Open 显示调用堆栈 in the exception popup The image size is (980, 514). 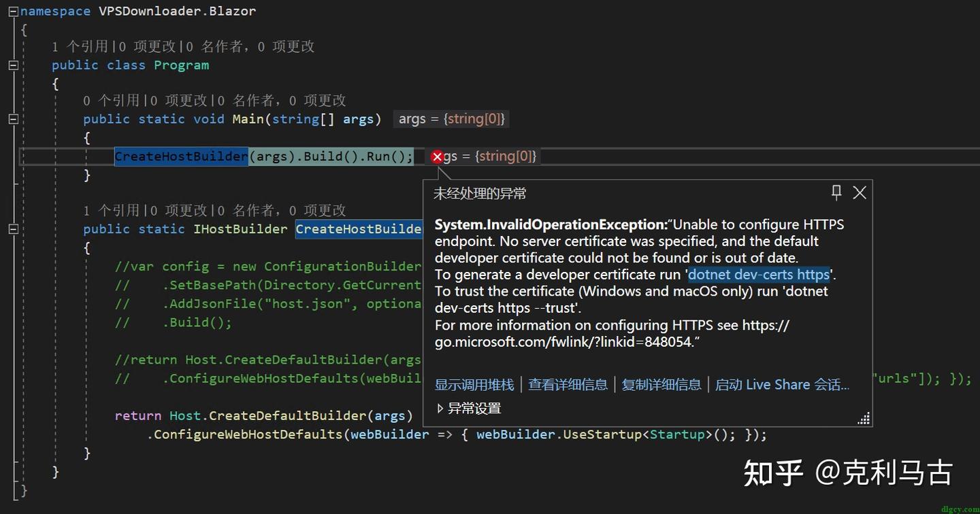click(x=472, y=384)
